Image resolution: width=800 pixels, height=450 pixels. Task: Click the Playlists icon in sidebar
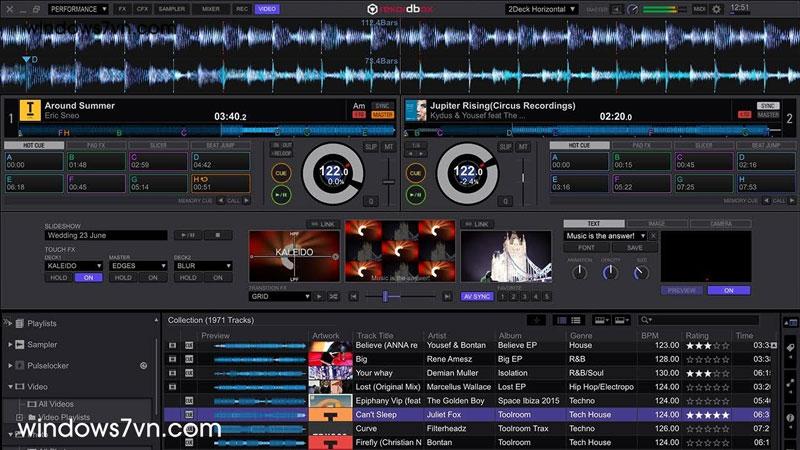[x=19, y=323]
